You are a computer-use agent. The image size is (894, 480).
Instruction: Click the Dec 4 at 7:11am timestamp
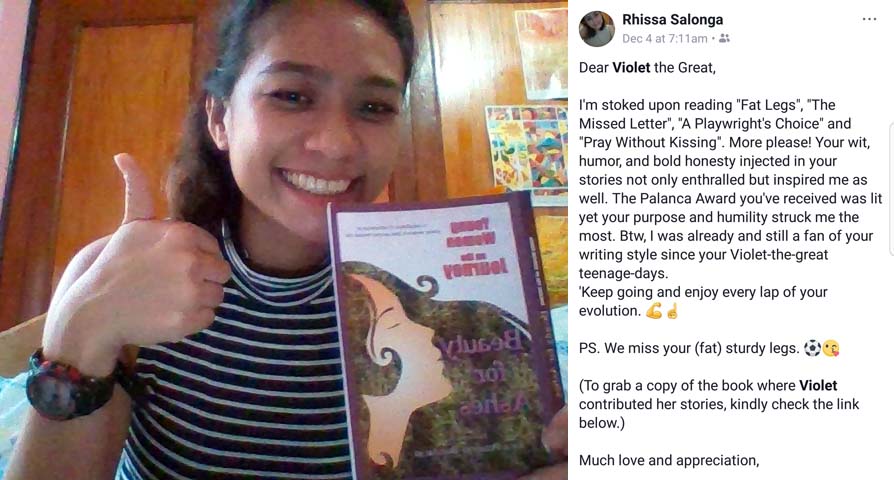664,39
